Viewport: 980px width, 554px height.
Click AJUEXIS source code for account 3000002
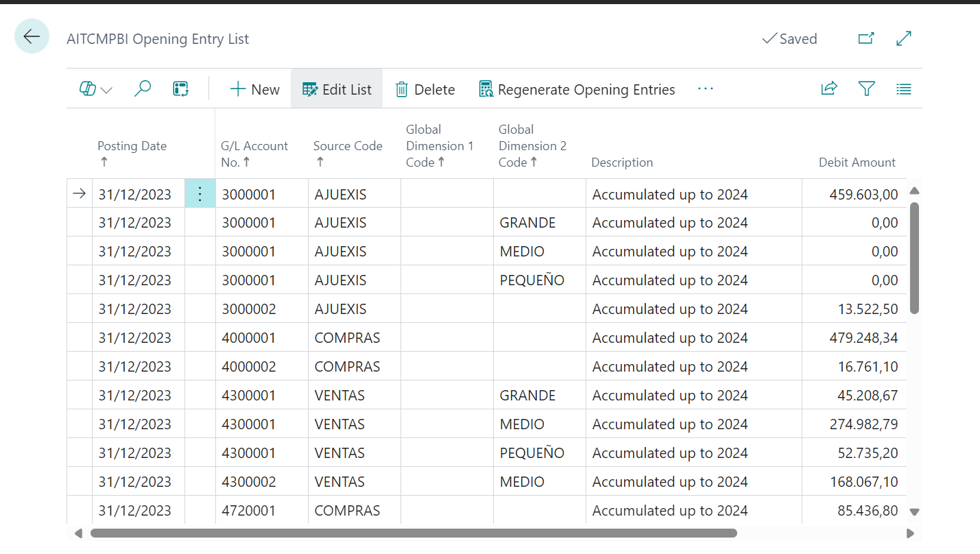[x=355, y=309]
